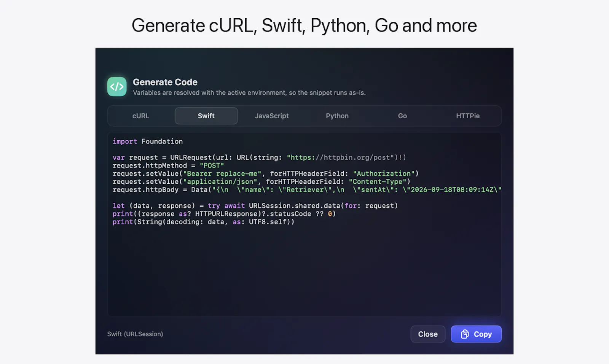Click the Close button
The height and width of the screenshot is (364, 609).
[x=428, y=334]
